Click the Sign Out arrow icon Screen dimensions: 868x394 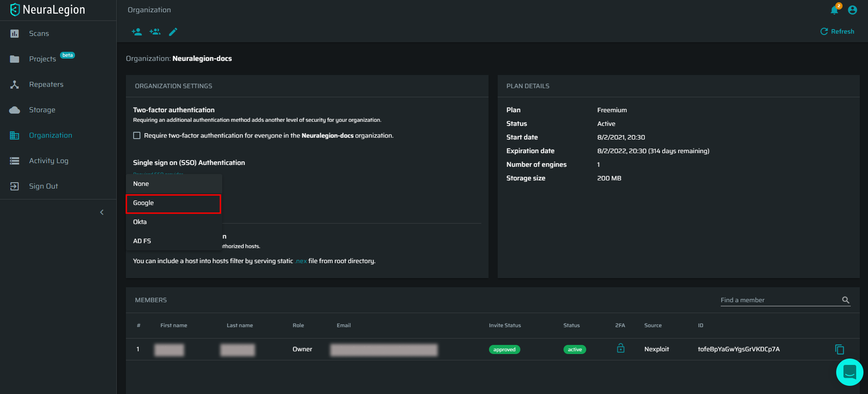tap(15, 186)
